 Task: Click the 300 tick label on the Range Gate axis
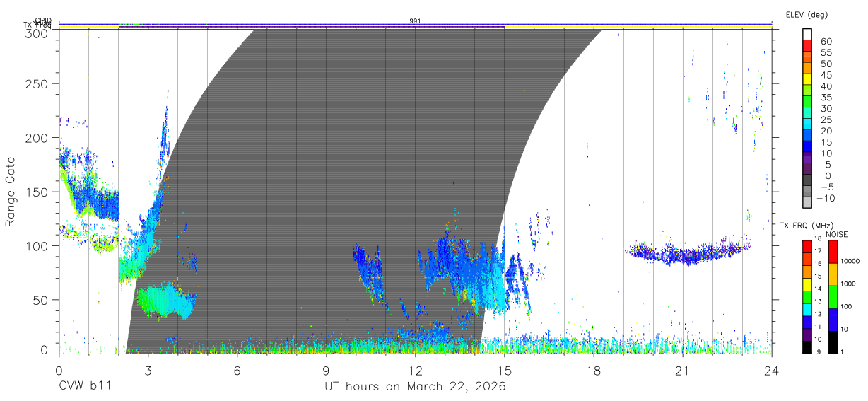click(x=37, y=33)
